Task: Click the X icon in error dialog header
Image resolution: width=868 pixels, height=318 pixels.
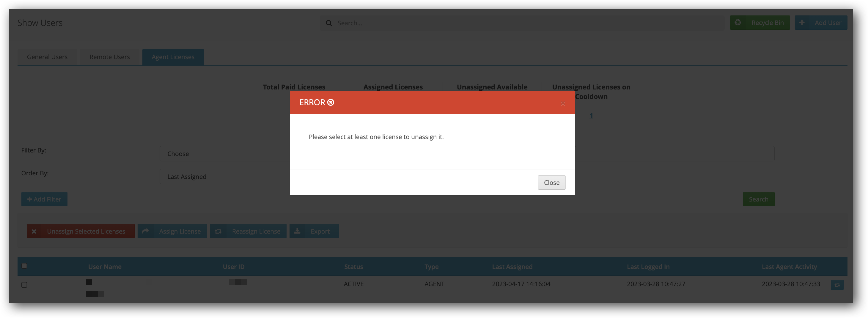Action: [x=563, y=103]
